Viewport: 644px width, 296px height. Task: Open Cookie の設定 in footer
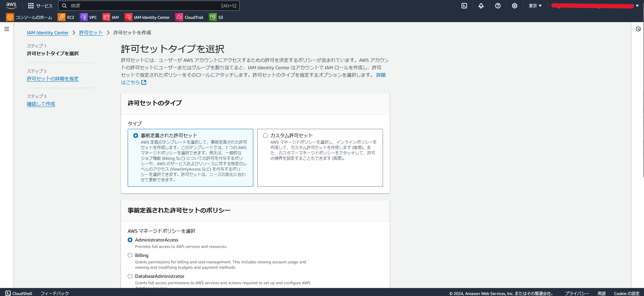point(627,293)
